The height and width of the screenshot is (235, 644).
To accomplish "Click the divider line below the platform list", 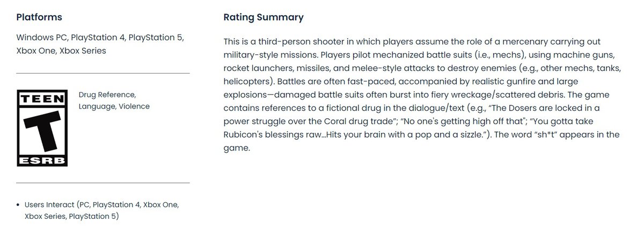I will (x=103, y=73).
